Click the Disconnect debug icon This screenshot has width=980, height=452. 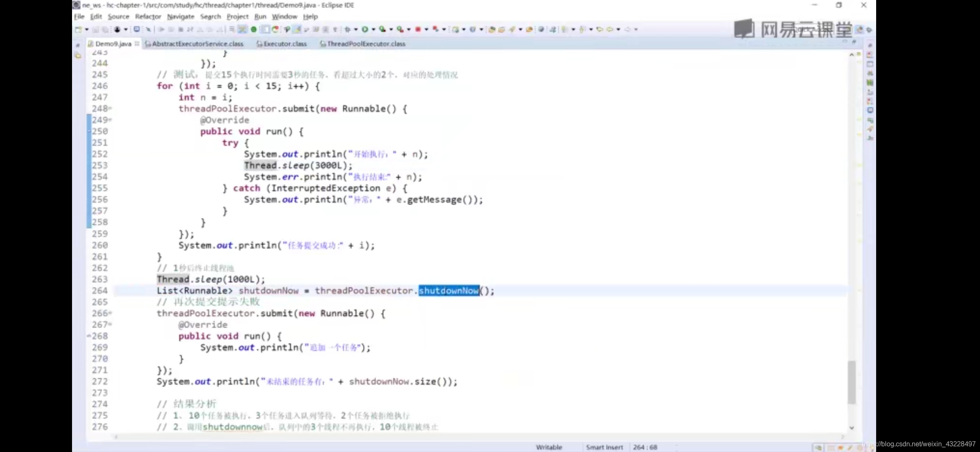point(190,29)
